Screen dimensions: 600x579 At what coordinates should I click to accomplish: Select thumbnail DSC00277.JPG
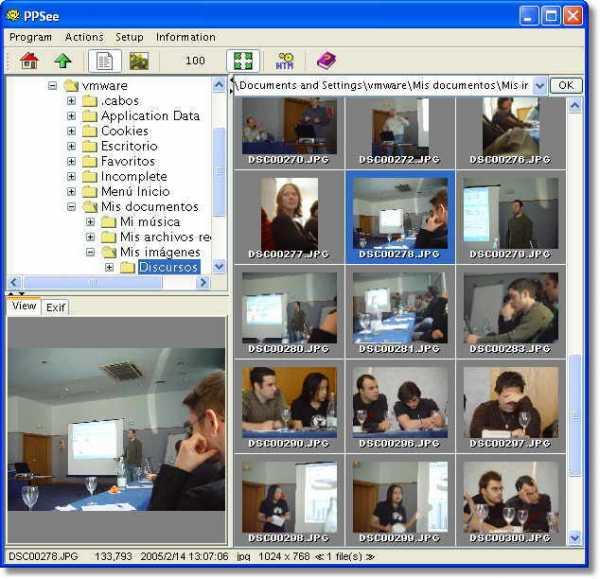click(289, 217)
